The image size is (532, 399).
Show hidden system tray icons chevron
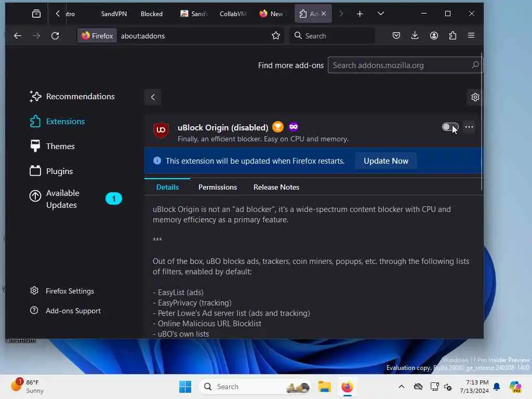click(x=402, y=387)
